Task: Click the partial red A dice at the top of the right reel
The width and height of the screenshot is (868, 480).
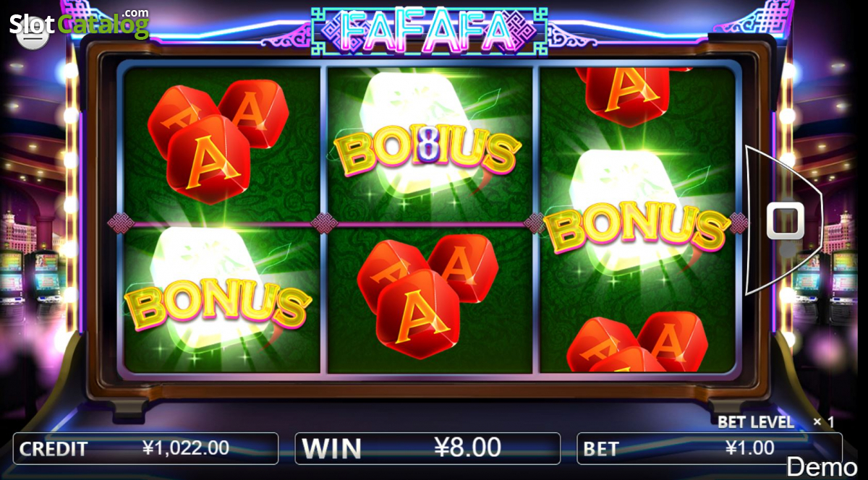Action: (x=626, y=94)
